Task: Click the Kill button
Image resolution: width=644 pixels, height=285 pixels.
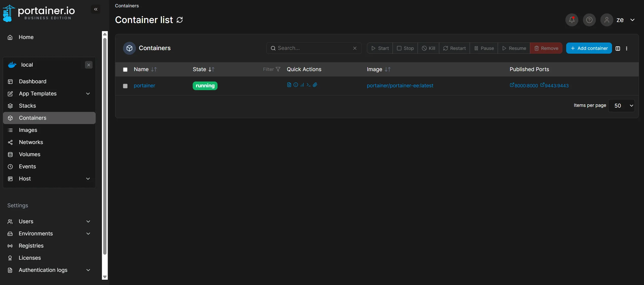Action: pyautogui.click(x=428, y=48)
